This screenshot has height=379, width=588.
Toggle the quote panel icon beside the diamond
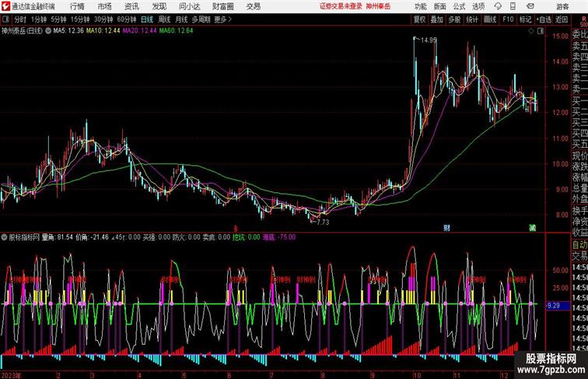[541, 31]
